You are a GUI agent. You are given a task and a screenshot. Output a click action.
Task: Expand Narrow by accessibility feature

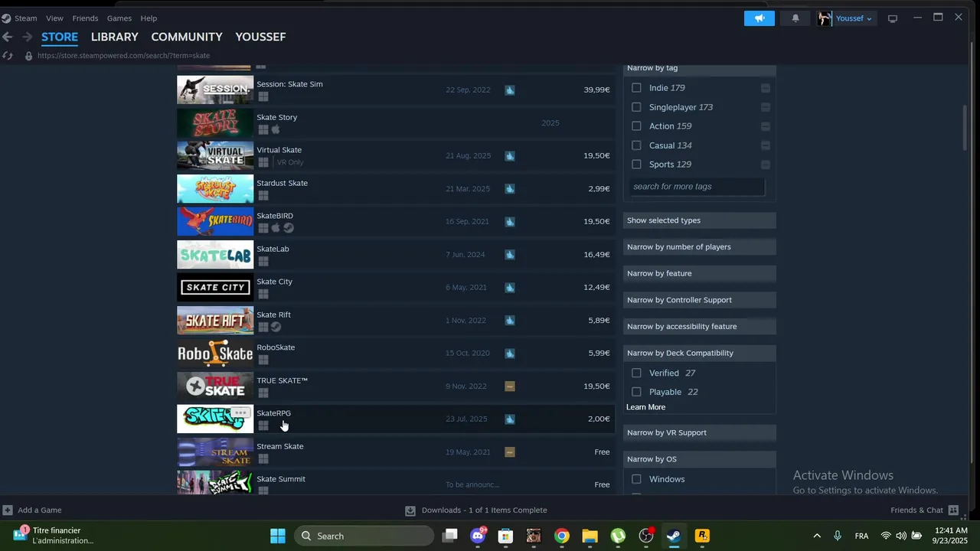click(x=699, y=327)
